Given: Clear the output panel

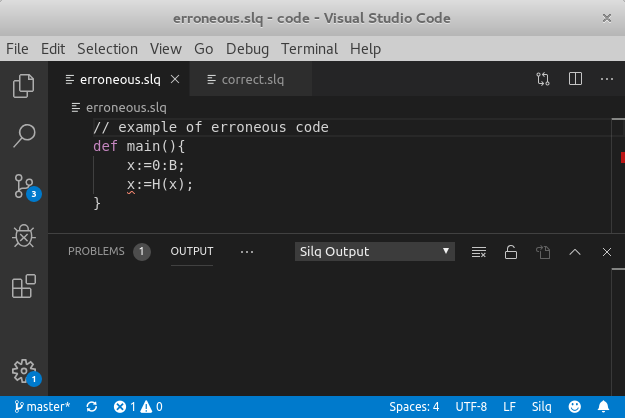Looking at the screenshot, I should coord(479,252).
